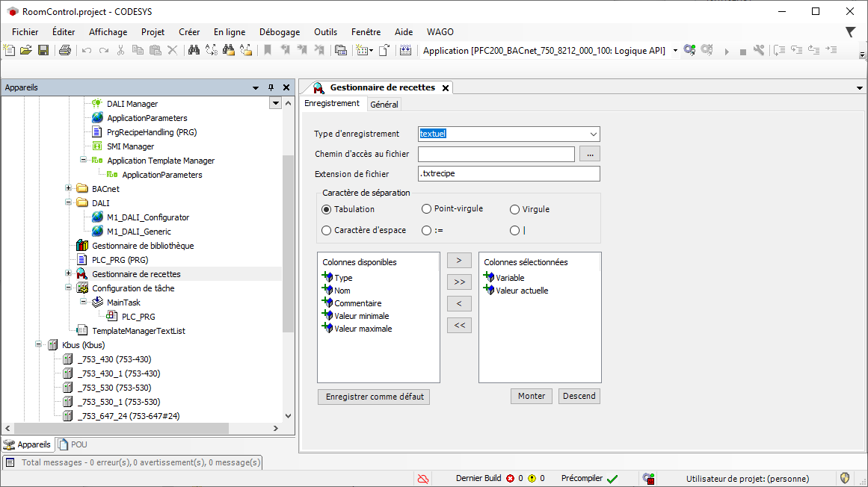This screenshot has width=868, height=487.
Task: Click the >> add all columns button
Action: pos(459,282)
